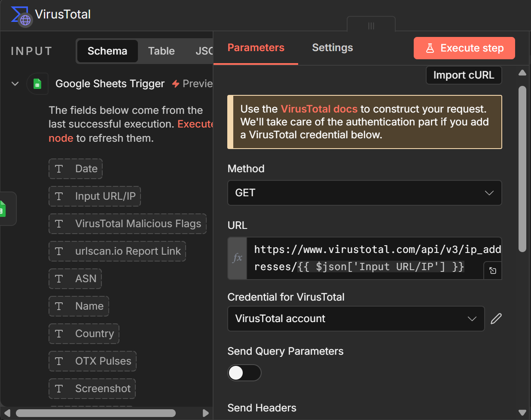531x420 pixels.
Task: Click the URL expression input field
Action: 374,258
